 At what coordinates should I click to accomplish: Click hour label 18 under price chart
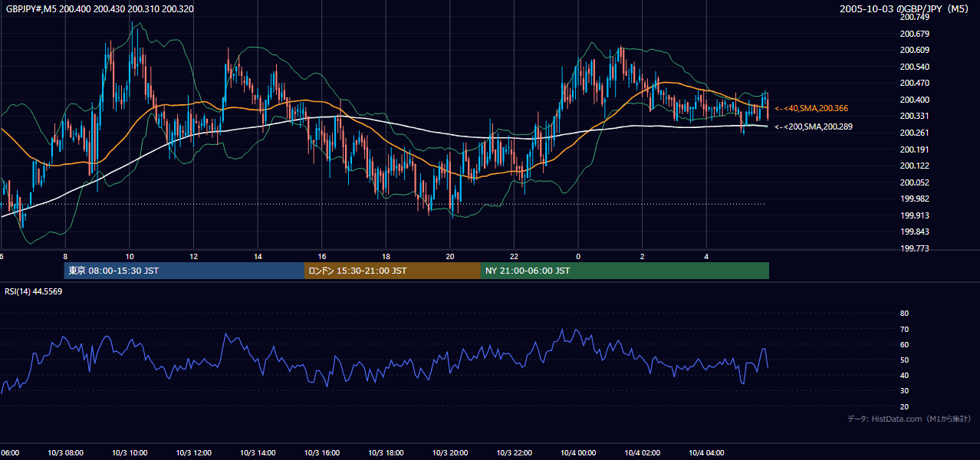(x=386, y=257)
